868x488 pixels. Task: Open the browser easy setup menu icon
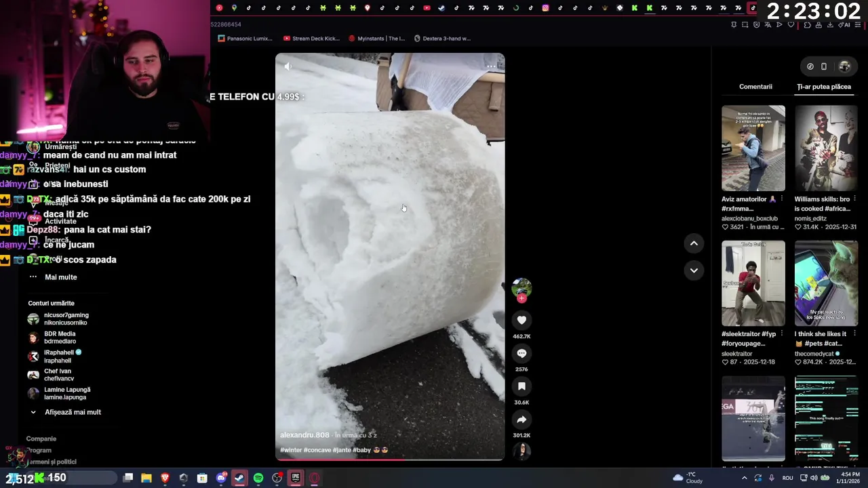tap(858, 25)
